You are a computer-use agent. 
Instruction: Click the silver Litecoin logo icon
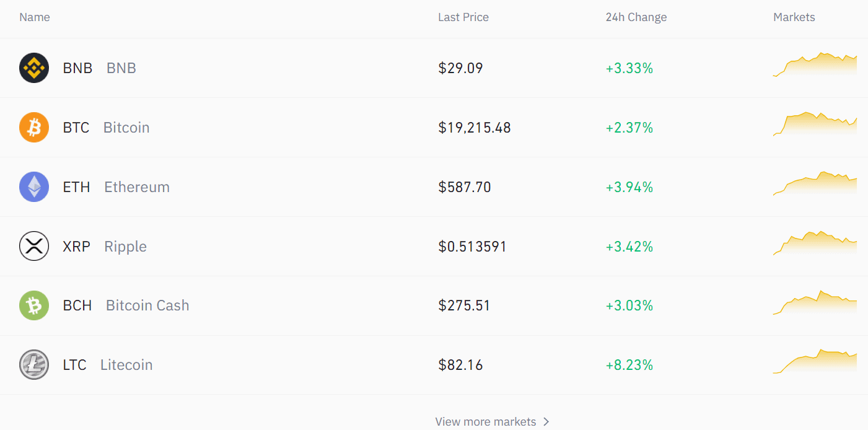[x=34, y=365]
